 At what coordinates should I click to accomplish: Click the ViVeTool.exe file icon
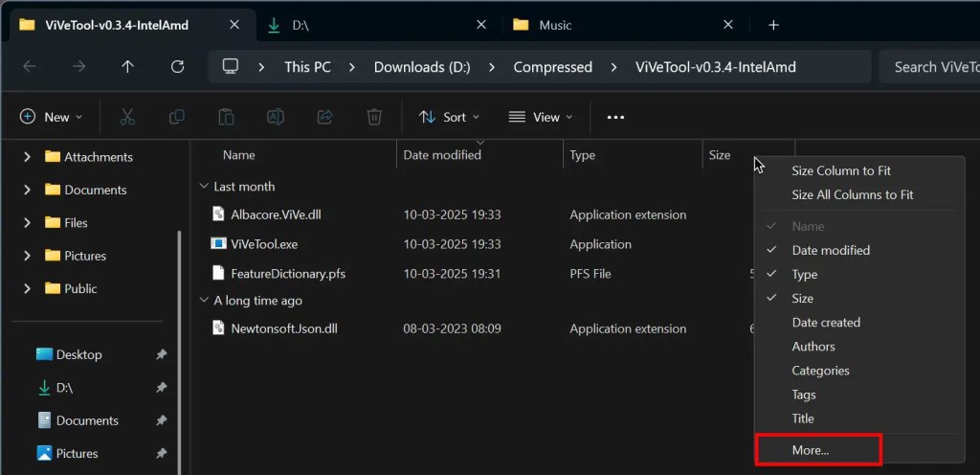pyautogui.click(x=218, y=244)
